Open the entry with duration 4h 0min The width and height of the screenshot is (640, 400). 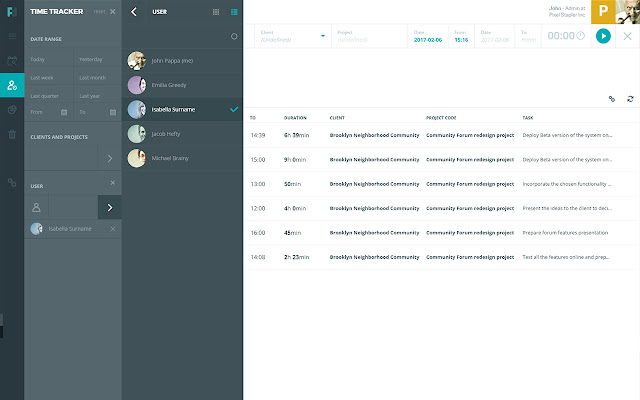(442, 208)
